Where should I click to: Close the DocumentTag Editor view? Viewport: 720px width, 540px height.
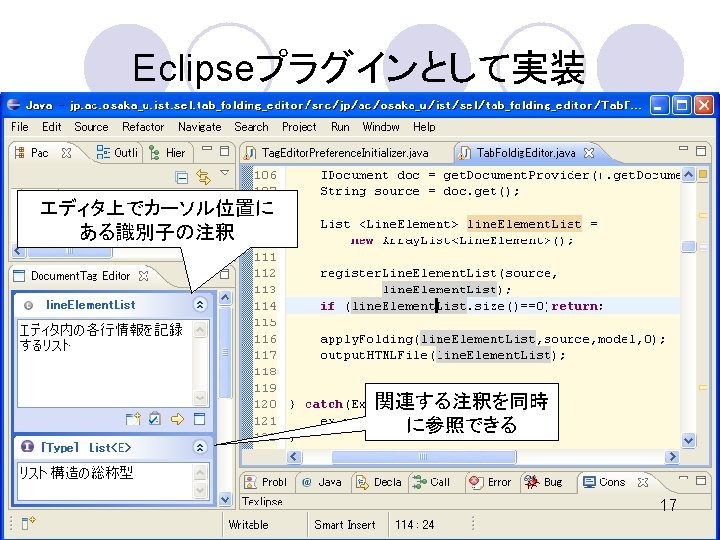(144, 276)
